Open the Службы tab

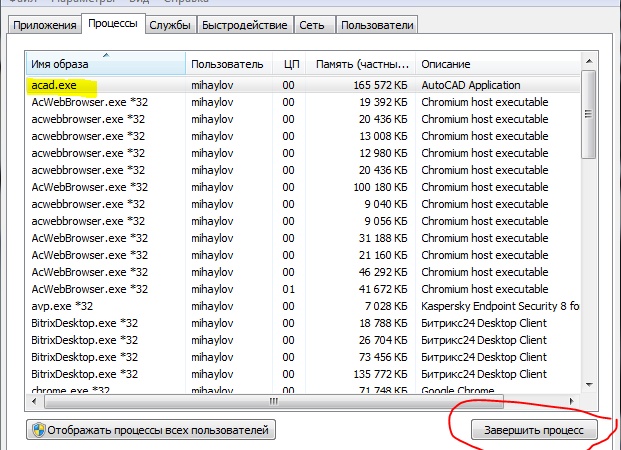[170, 25]
